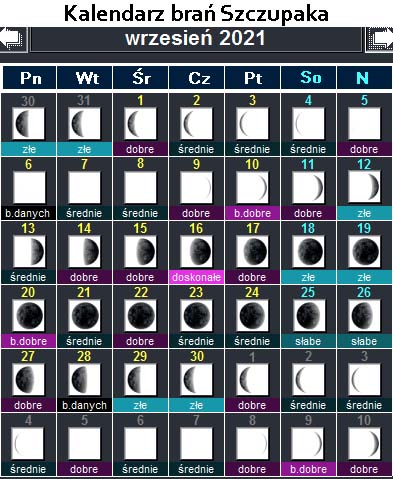Go to previous month with left arrow
This screenshot has height=479, width=393.
coord(13,40)
